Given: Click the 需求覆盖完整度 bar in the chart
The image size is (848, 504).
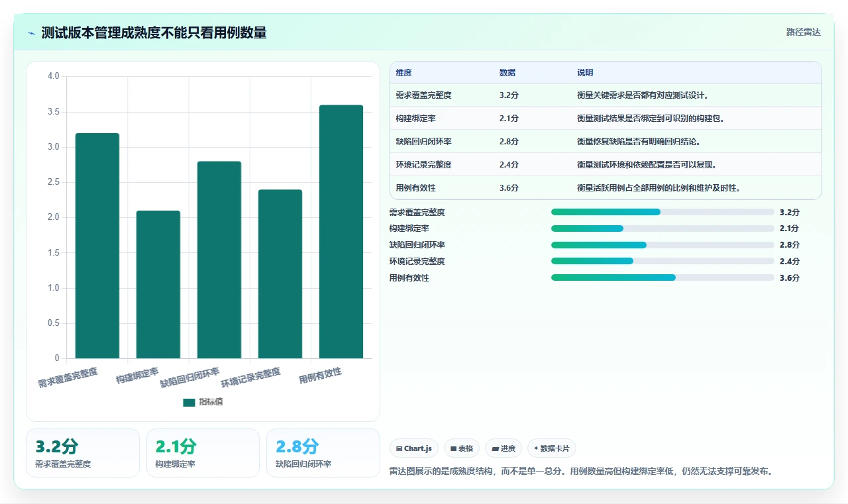Looking at the screenshot, I should (x=97, y=246).
